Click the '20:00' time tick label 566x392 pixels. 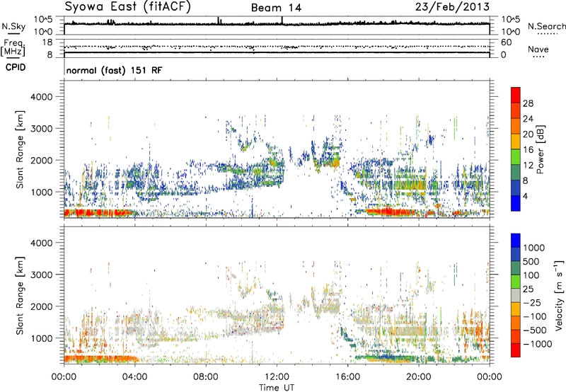point(418,376)
